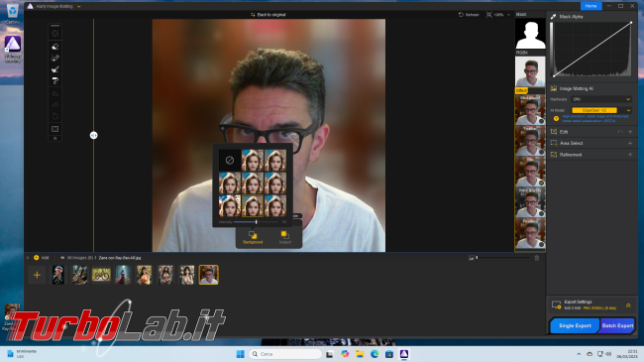Pick the top-middle background blur preset

point(253,160)
